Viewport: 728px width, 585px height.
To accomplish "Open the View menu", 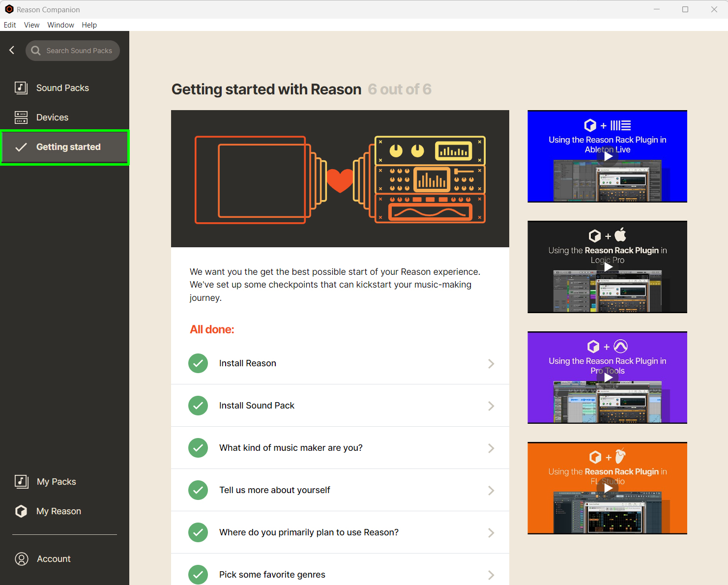I will point(31,25).
